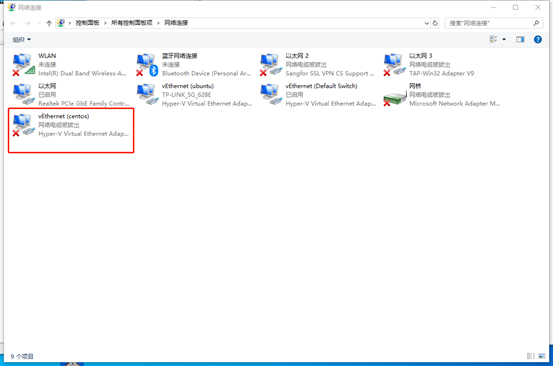This screenshot has height=366, width=553.
Task: Open the blue help icon
Action: point(537,39)
